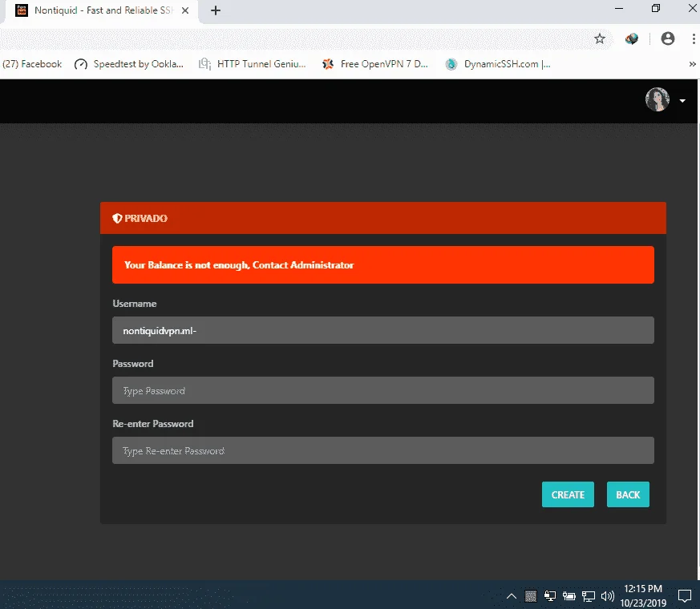Open the Chrome profile account icon
Image resolution: width=700 pixels, height=609 pixels.
667,38
